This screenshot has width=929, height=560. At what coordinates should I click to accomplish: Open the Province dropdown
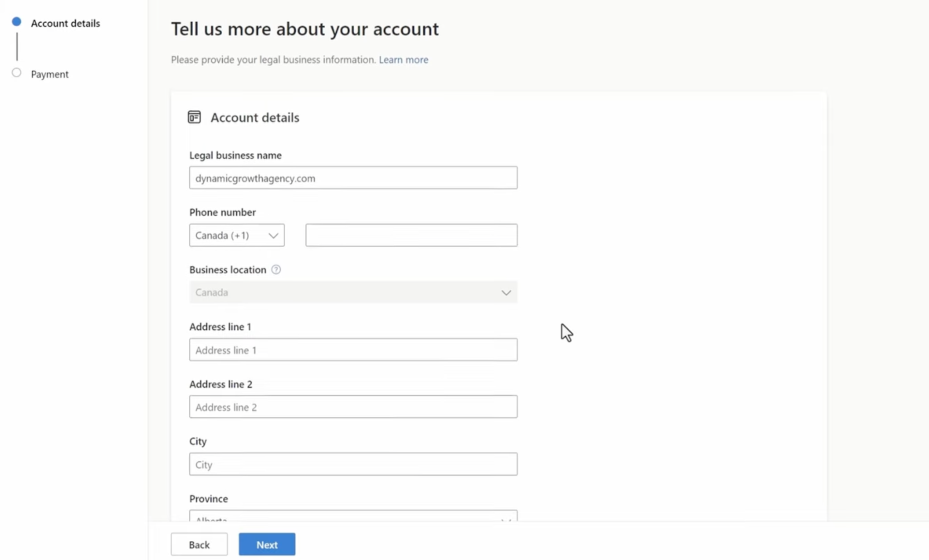353,516
